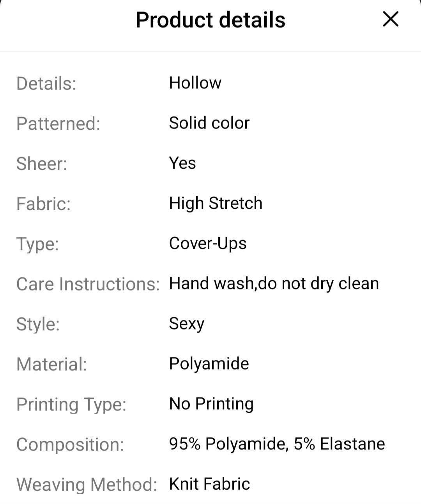421x504 pixels.
Task: Close the Product details dialog
Action: [390, 19]
